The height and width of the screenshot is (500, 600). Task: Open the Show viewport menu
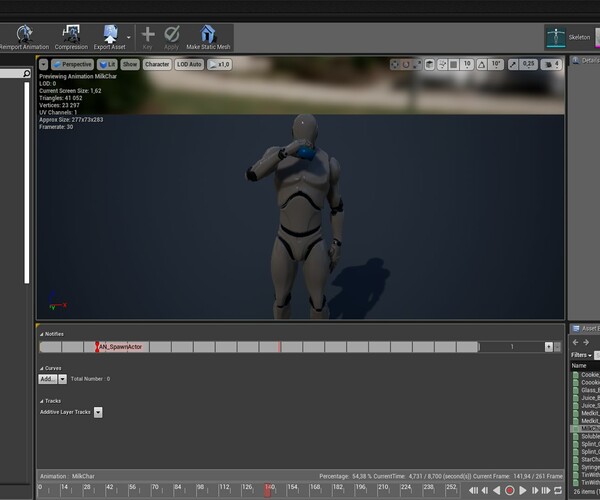pos(130,64)
